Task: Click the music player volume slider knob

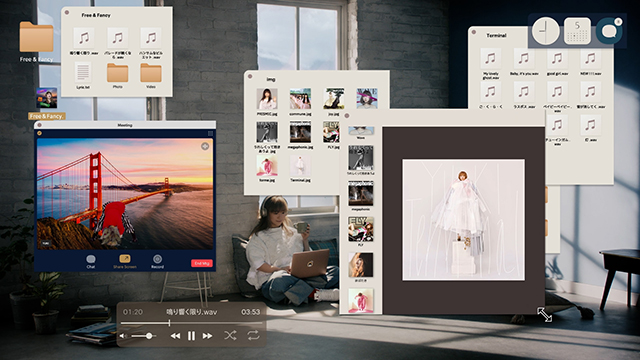Action: click(149, 336)
